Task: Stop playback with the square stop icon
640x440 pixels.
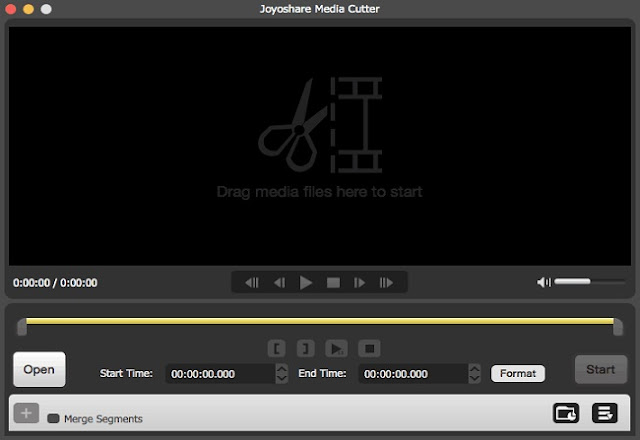Action: [x=333, y=282]
